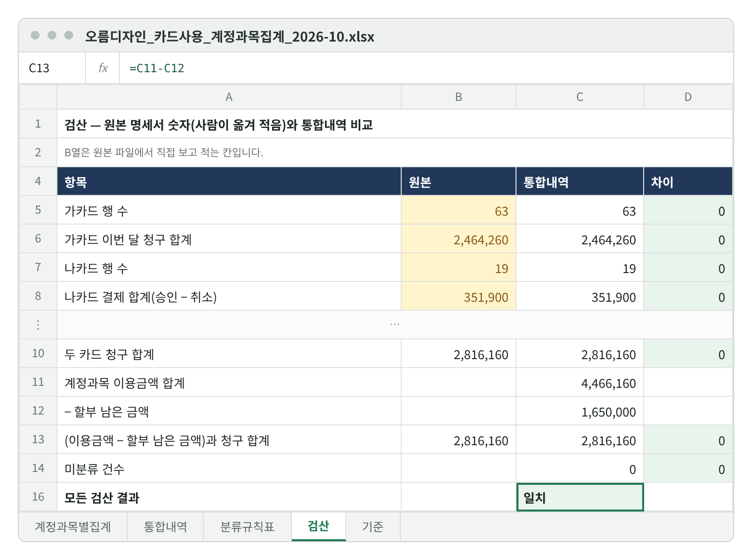This screenshot has height=560, width=752.
Task: Select row header 16
Action: pyautogui.click(x=38, y=497)
